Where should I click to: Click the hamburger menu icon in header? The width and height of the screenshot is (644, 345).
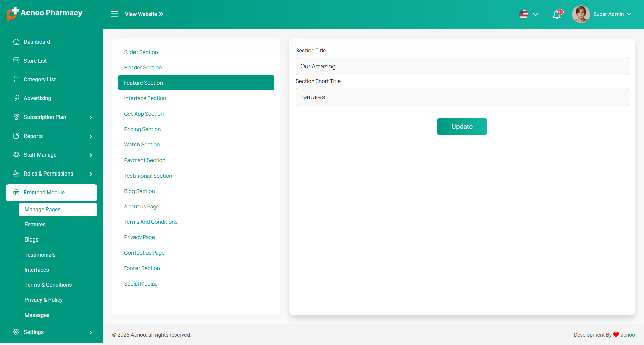(x=114, y=14)
